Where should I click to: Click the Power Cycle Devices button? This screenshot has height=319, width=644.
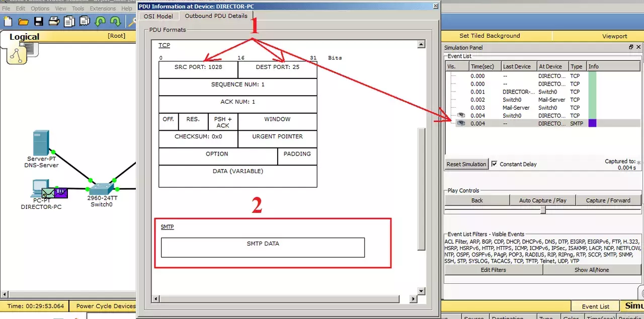click(105, 306)
